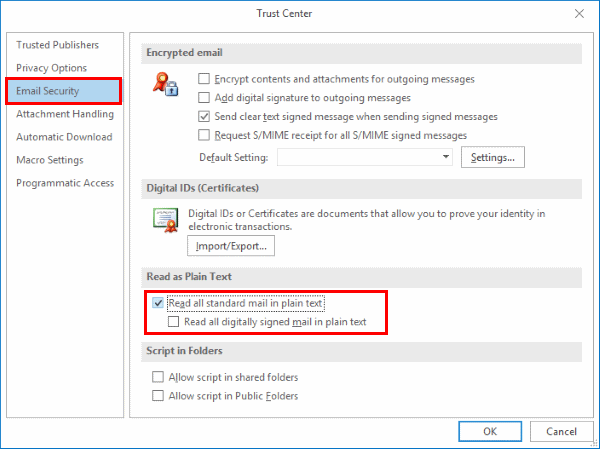Check Add digital signature to outgoing messages

coord(204,98)
